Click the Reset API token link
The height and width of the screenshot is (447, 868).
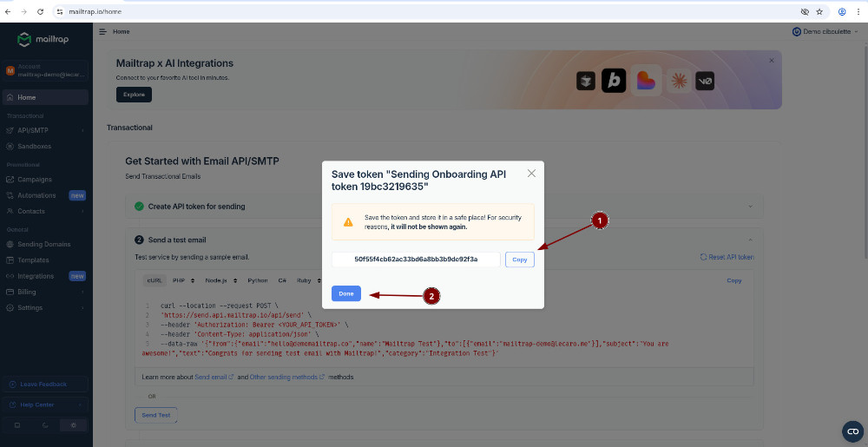[x=727, y=257]
